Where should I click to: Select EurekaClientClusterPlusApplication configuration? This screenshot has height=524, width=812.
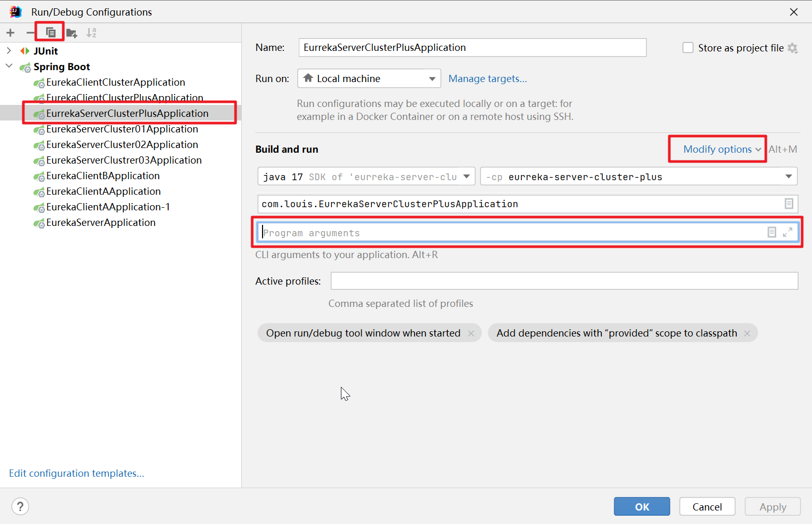125,98
